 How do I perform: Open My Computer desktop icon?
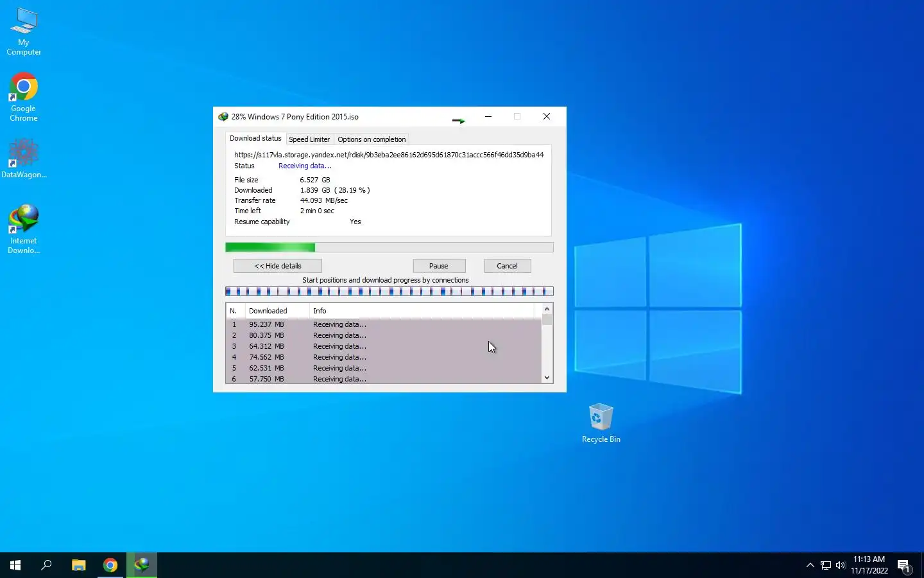click(24, 31)
